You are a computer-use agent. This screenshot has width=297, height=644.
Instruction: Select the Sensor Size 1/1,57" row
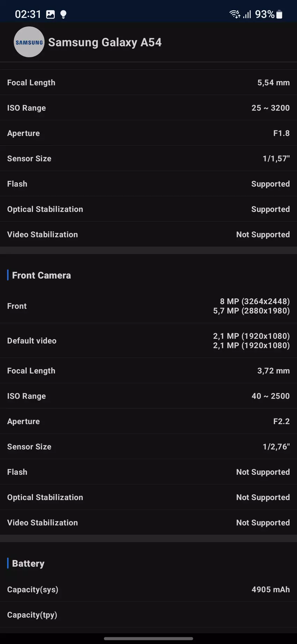click(148, 158)
